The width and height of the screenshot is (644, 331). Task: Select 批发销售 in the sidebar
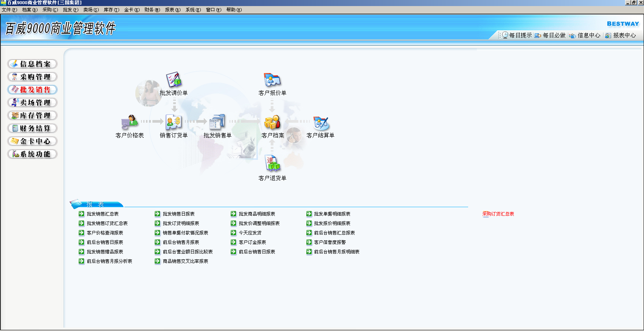coord(33,90)
